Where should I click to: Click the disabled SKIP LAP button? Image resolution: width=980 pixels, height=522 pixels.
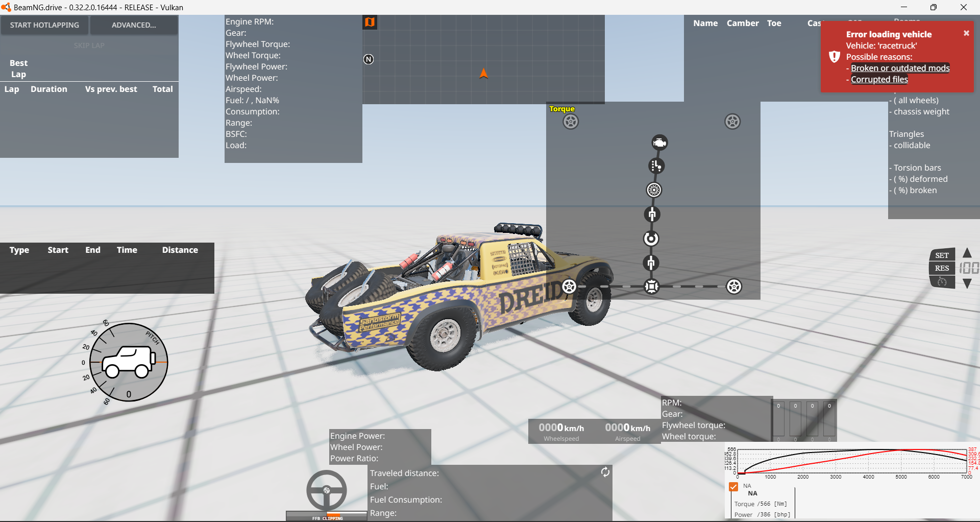pos(89,45)
